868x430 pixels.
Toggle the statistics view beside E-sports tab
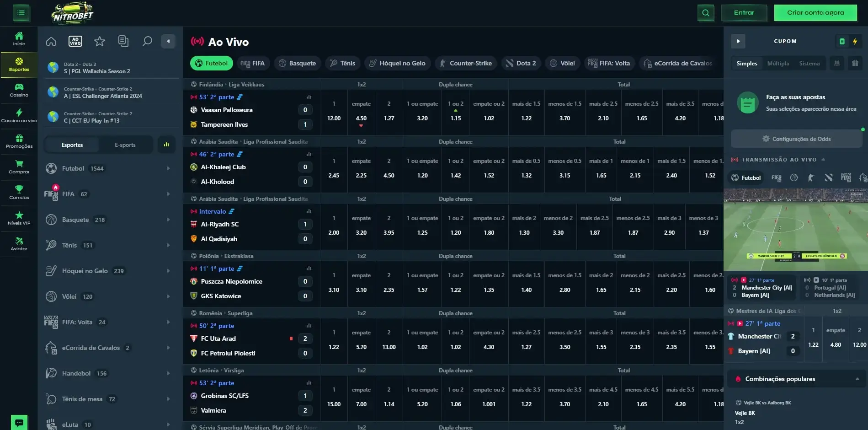tap(166, 144)
